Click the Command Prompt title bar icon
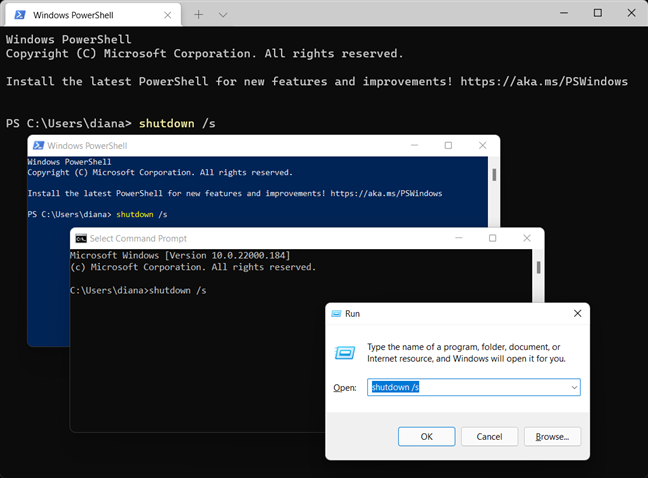This screenshot has width=648, height=478. click(81, 238)
